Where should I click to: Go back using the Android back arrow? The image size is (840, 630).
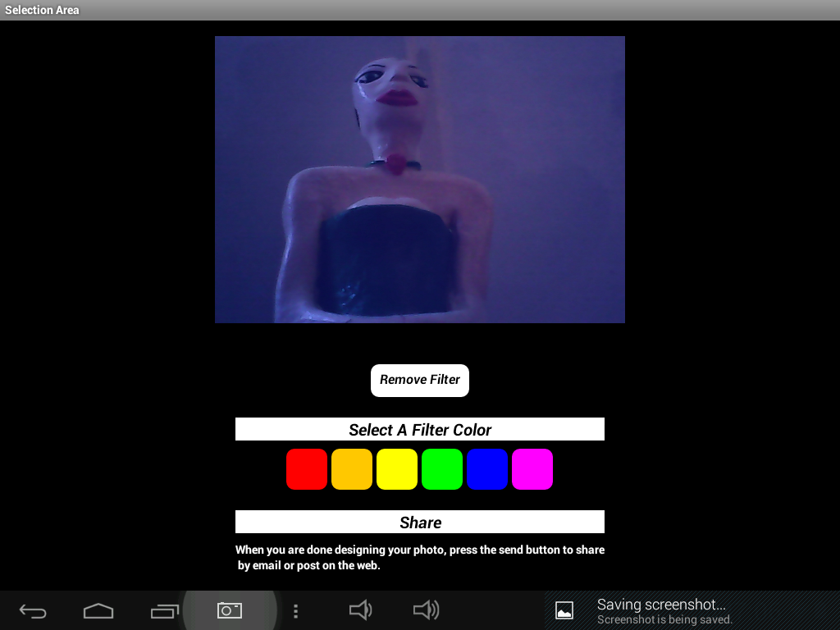pos(33,610)
